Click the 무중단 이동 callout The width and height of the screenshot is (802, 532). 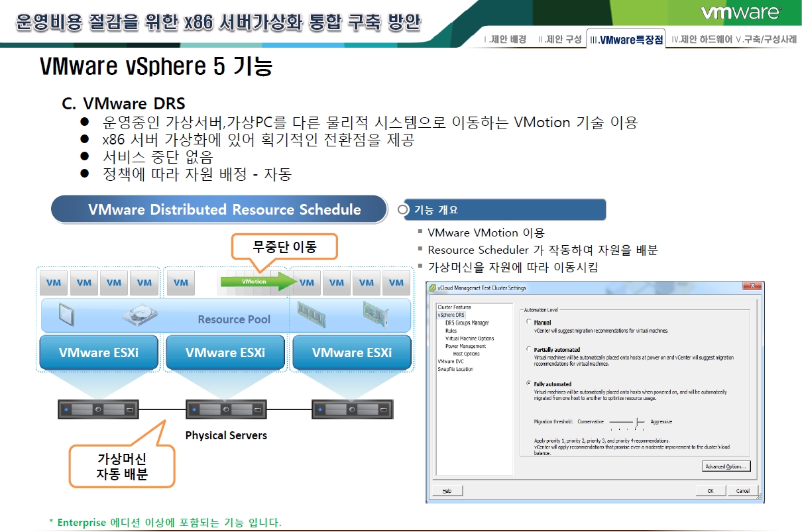coord(285,248)
